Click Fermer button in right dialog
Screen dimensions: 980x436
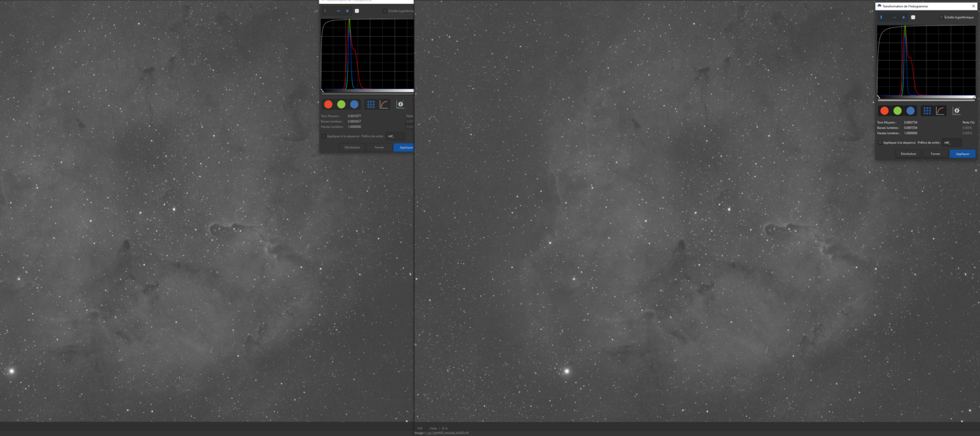coord(936,154)
